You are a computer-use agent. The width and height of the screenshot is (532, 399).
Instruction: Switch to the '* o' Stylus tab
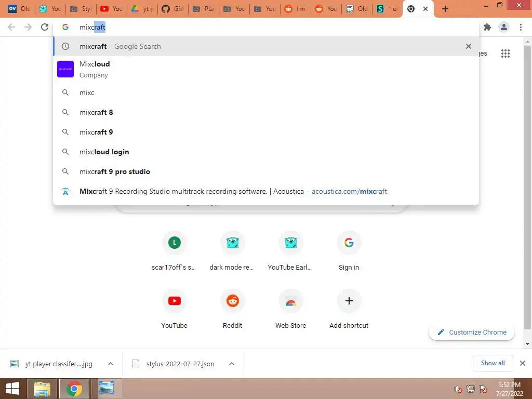[x=387, y=9]
